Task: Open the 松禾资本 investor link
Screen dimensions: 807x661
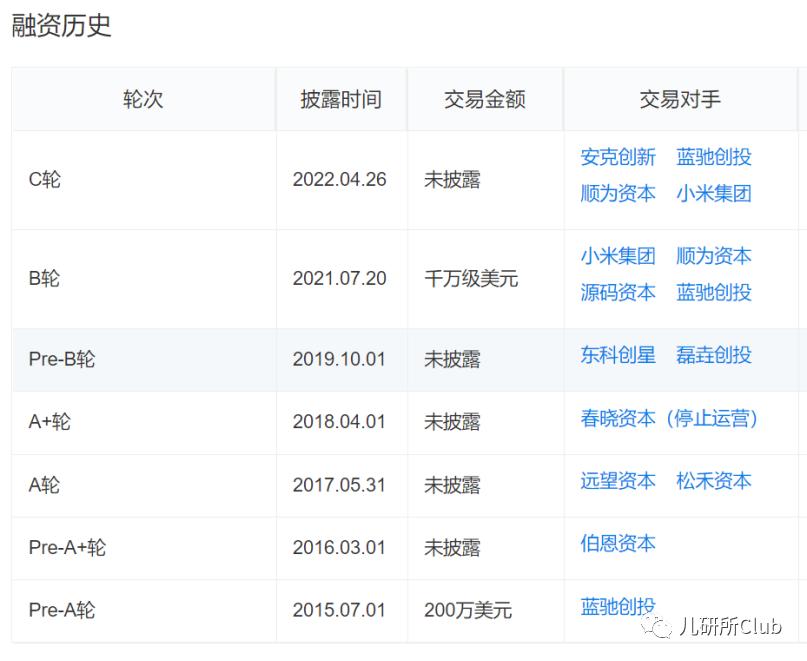Action: 714,481
